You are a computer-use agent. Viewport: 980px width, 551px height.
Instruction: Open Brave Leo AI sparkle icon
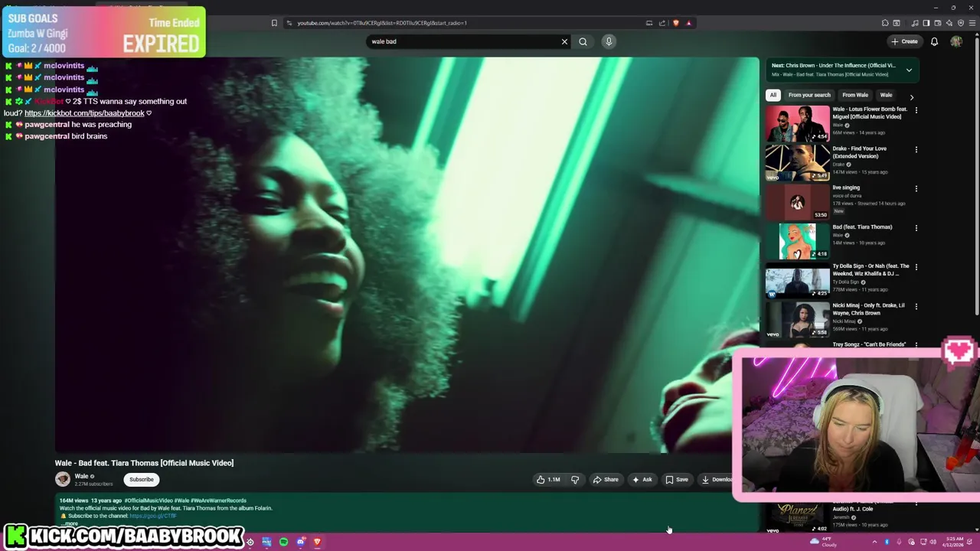click(x=949, y=23)
